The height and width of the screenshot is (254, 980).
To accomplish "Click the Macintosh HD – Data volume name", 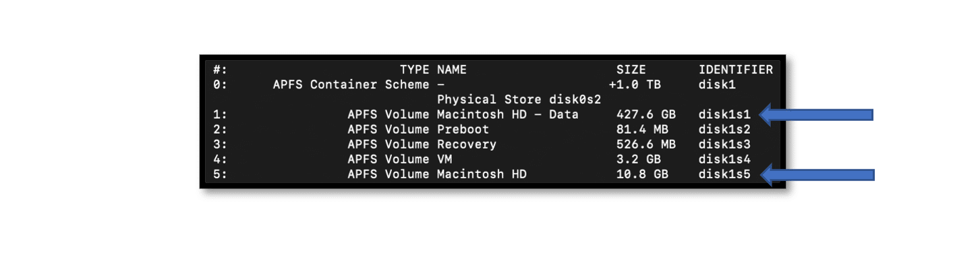I will (x=508, y=115).
